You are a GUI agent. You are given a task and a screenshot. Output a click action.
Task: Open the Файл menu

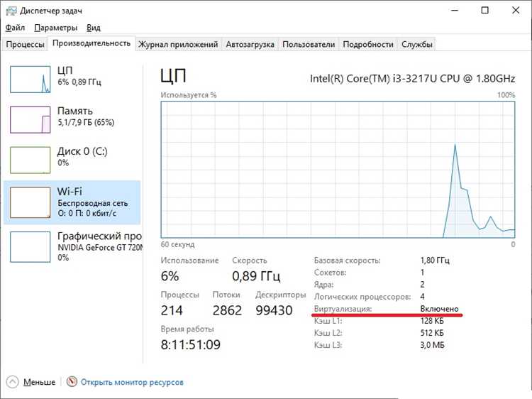pyautogui.click(x=15, y=28)
